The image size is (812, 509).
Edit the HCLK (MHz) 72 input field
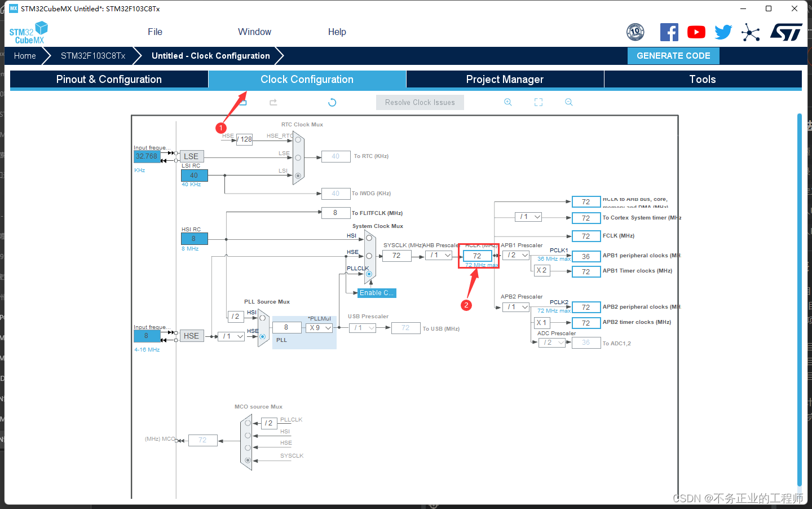tap(477, 256)
